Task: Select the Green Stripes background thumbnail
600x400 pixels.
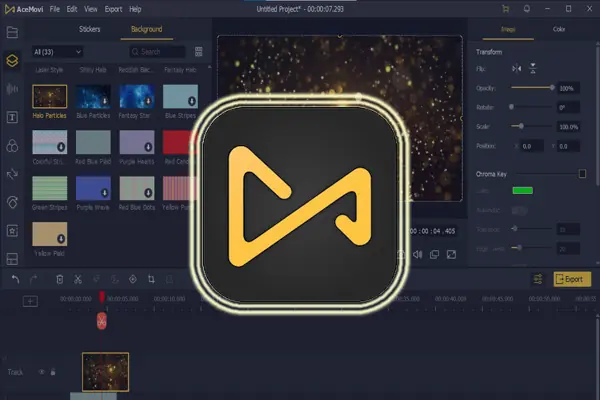Action: click(50, 188)
